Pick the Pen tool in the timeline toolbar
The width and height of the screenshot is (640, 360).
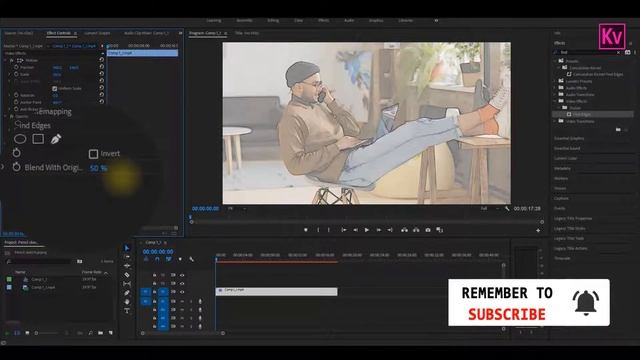127,293
